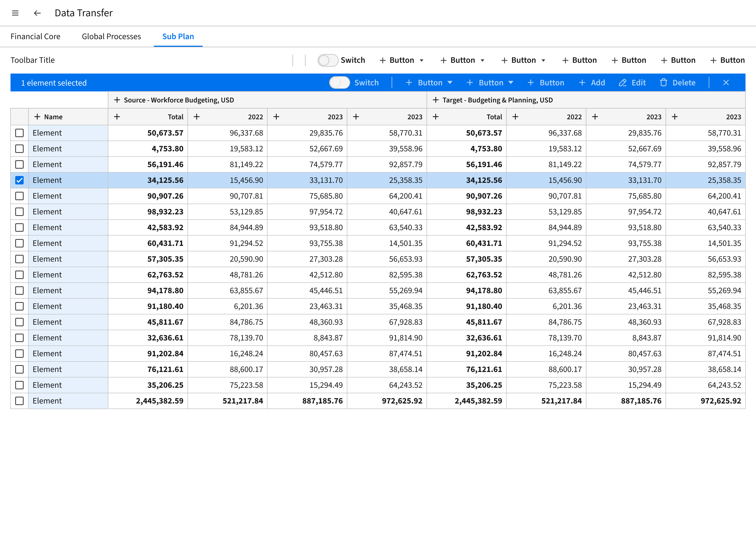The width and height of the screenshot is (756, 538).
Task: Click the Toolbar Title text
Action: 33,60
